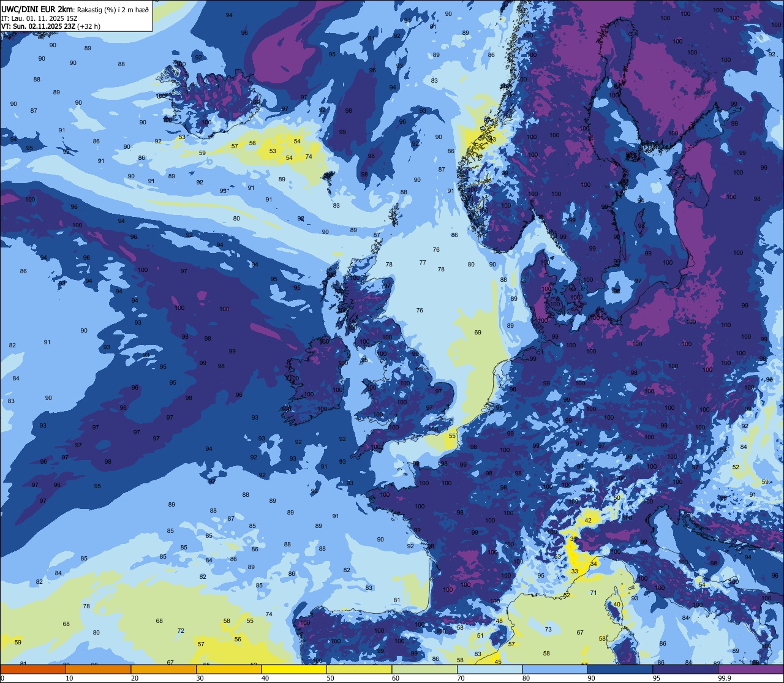Click the '20' legend scale label
This screenshot has height=683, width=784.
135,678
